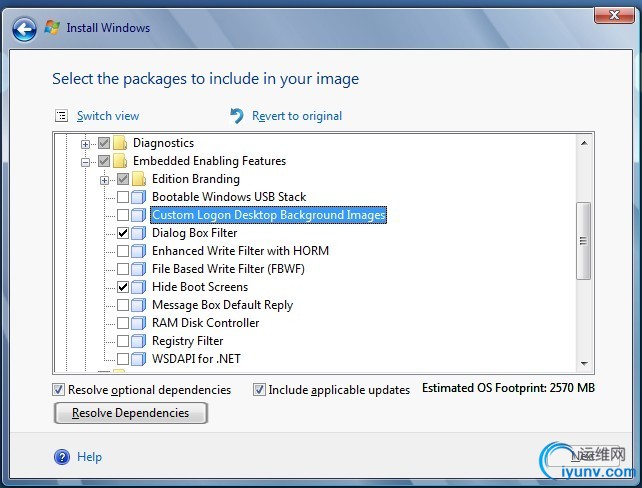This screenshot has width=642, height=488.
Task: Select the Embedded Enabling Features label
Action: point(209,161)
